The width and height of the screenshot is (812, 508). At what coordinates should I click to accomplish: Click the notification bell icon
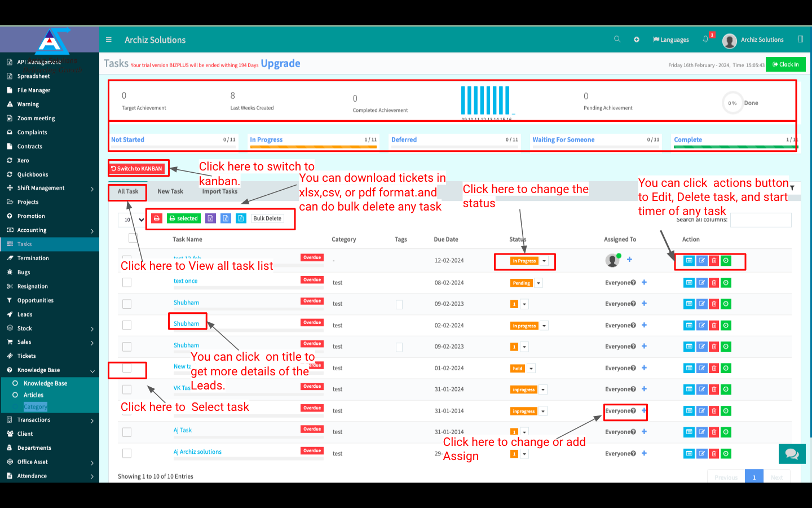point(705,40)
